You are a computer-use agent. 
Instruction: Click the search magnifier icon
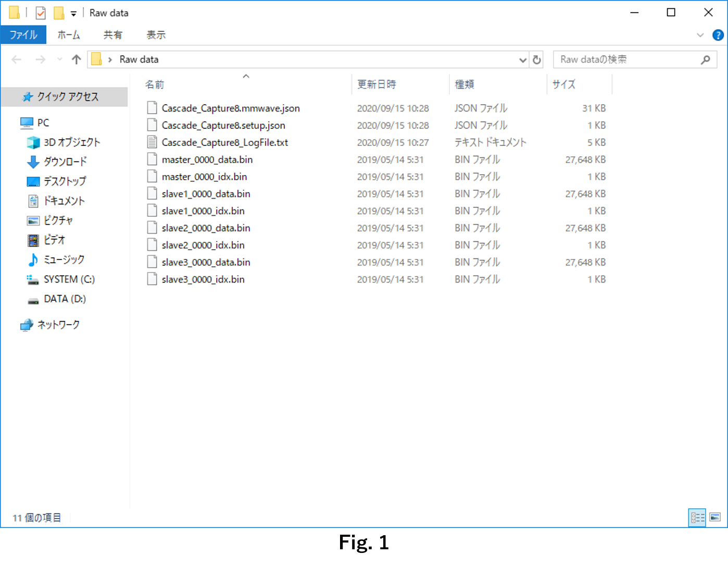coord(706,59)
